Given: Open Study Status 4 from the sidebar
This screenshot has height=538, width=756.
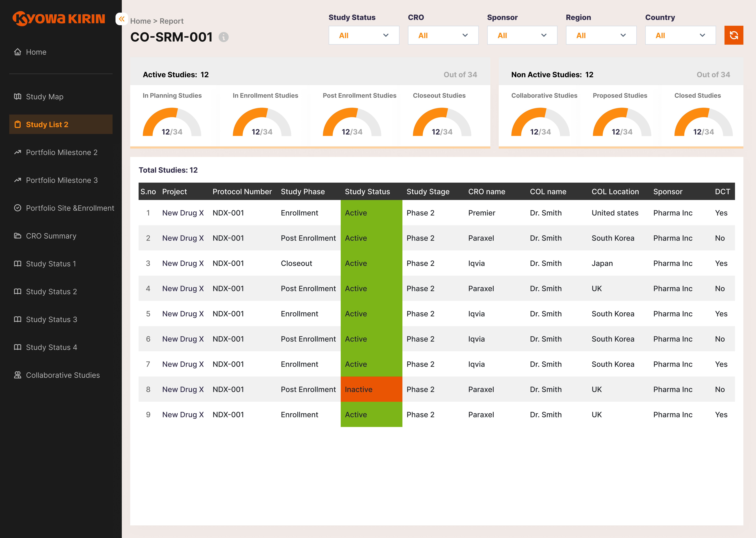Looking at the screenshot, I should pyautogui.click(x=61, y=347).
